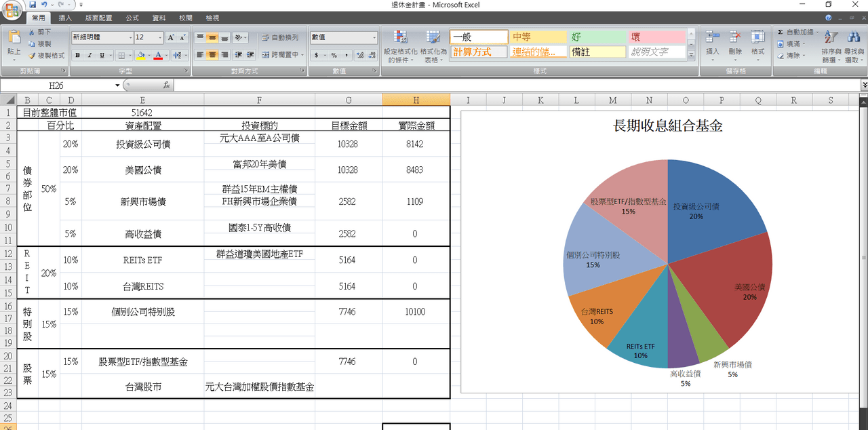This screenshot has width=868, height=430.
Task: Increase the indent level
Action: pos(252,55)
